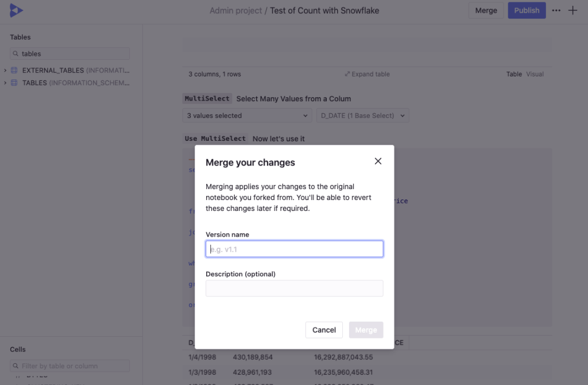Focus the Version name input field

[294, 249]
